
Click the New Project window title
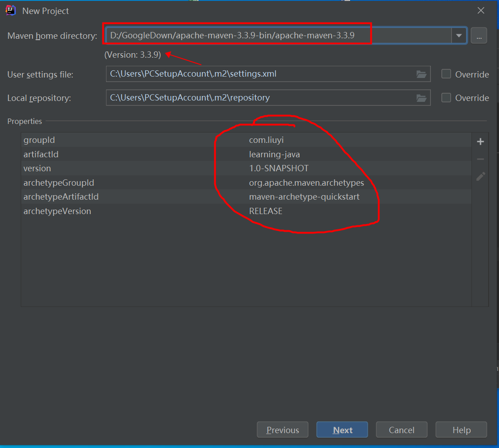[x=46, y=11]
